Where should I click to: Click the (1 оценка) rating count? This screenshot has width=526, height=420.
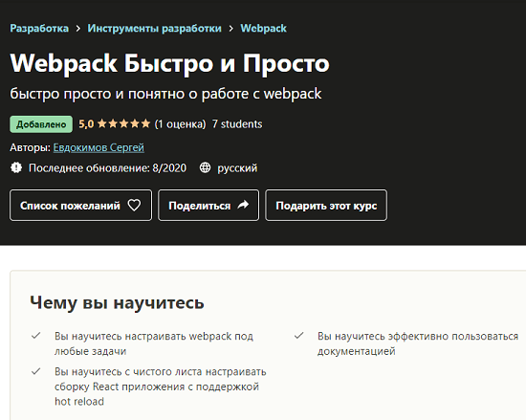180,124
